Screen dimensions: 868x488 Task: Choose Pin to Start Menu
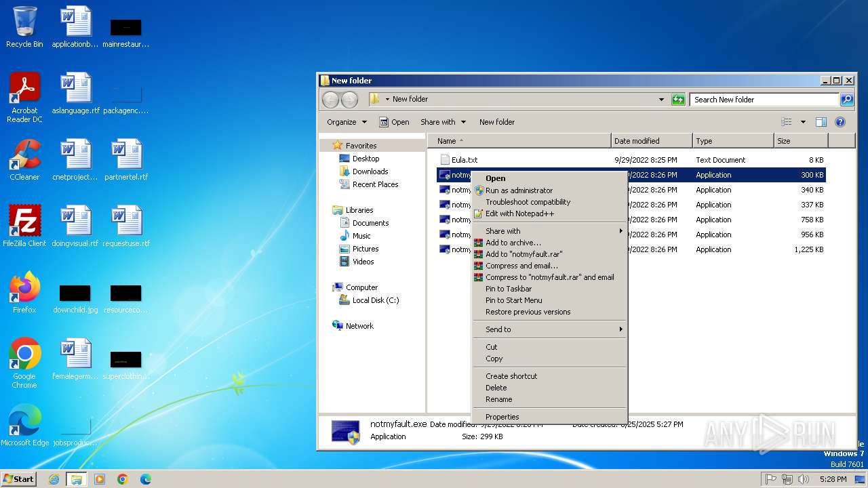coord(549,300)
